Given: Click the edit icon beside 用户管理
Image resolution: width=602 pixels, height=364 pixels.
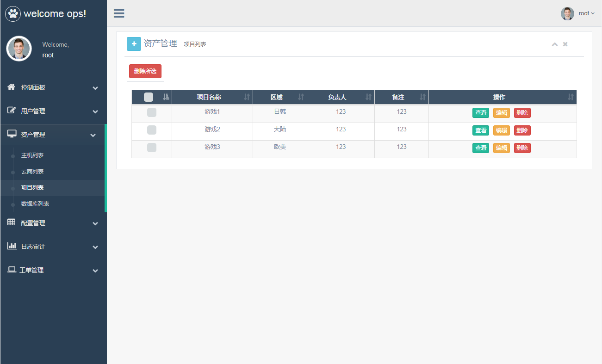Looking at the screenshot, I should tap(12, 111).
